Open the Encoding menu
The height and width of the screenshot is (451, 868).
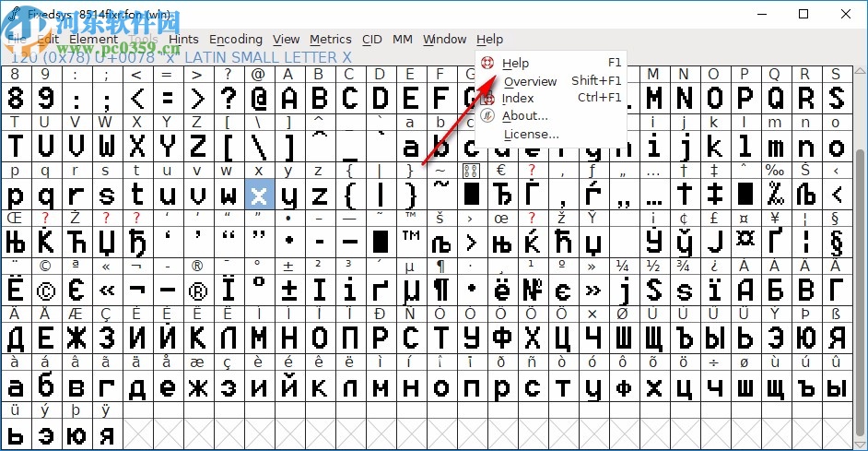click(x=236, y=40)
